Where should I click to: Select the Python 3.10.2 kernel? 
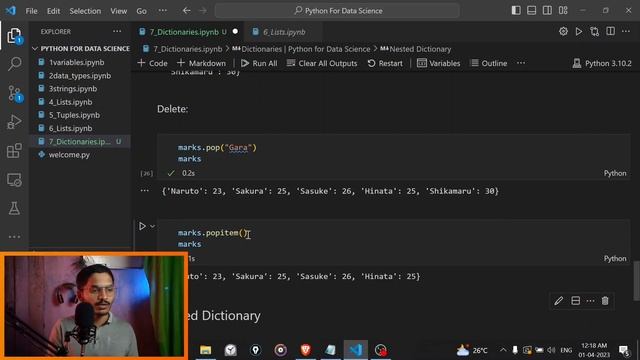[x=602, y=63]
